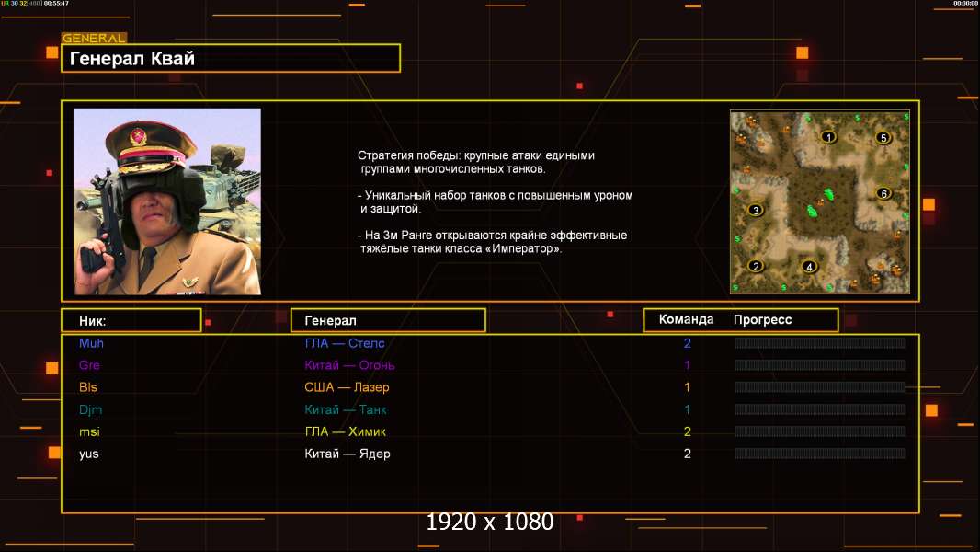Click the Генерал Квай title box
The height and width of the screenshot is (552, 980).
pyautogui.click(x=230, y=59)
